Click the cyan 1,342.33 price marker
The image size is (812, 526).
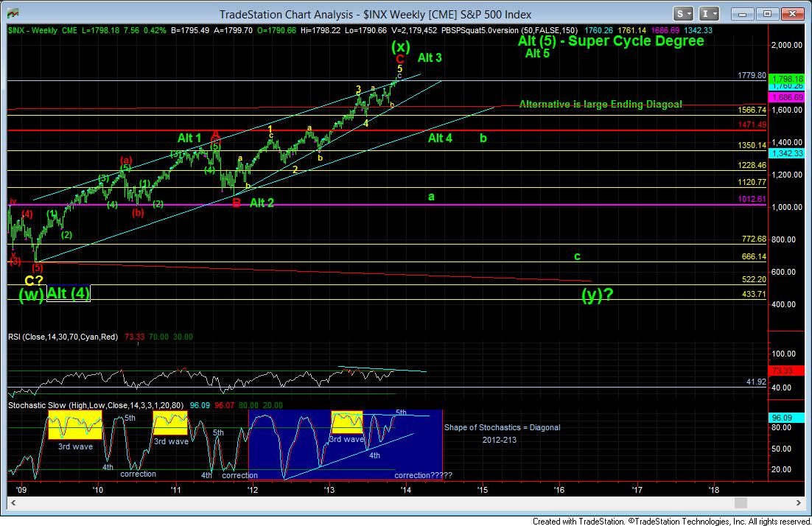787,153
